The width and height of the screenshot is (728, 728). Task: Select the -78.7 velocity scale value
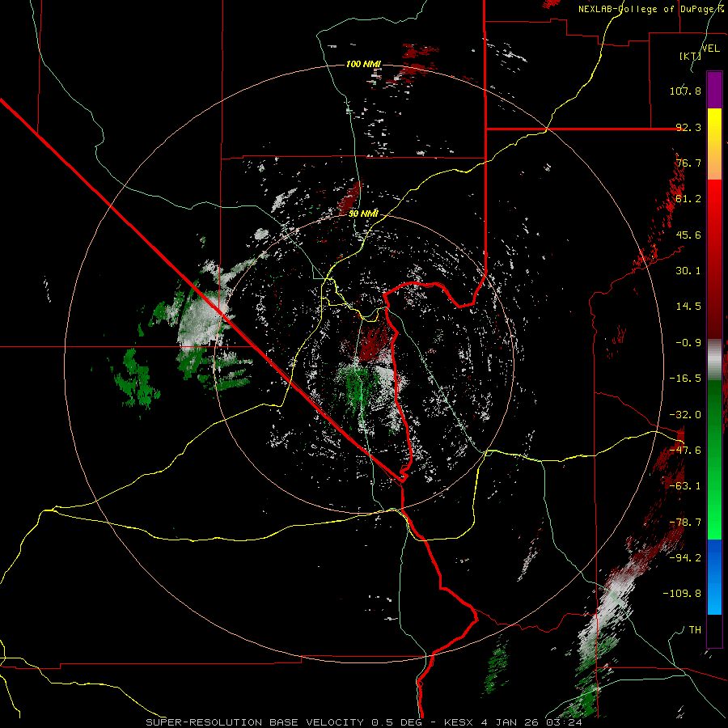685,523
